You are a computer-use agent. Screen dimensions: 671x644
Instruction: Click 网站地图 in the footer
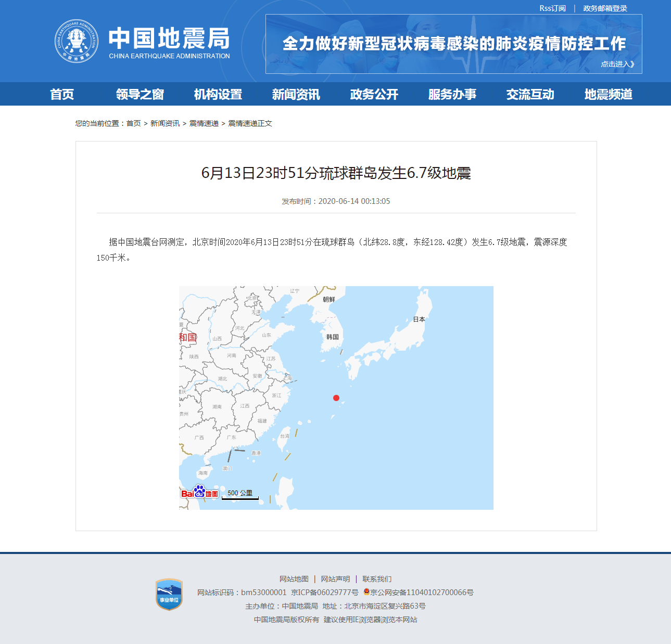293,578
